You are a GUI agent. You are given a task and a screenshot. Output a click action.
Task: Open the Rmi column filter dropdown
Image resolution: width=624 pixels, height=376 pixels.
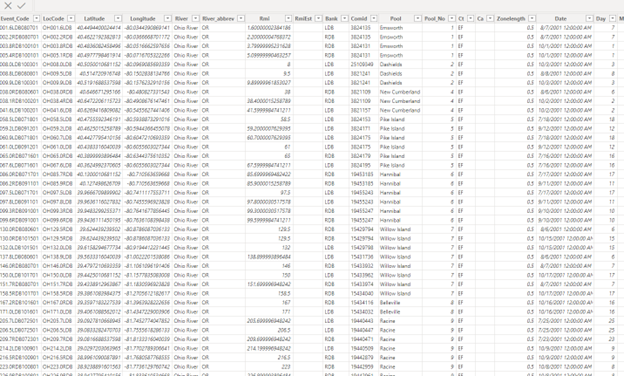289,18
